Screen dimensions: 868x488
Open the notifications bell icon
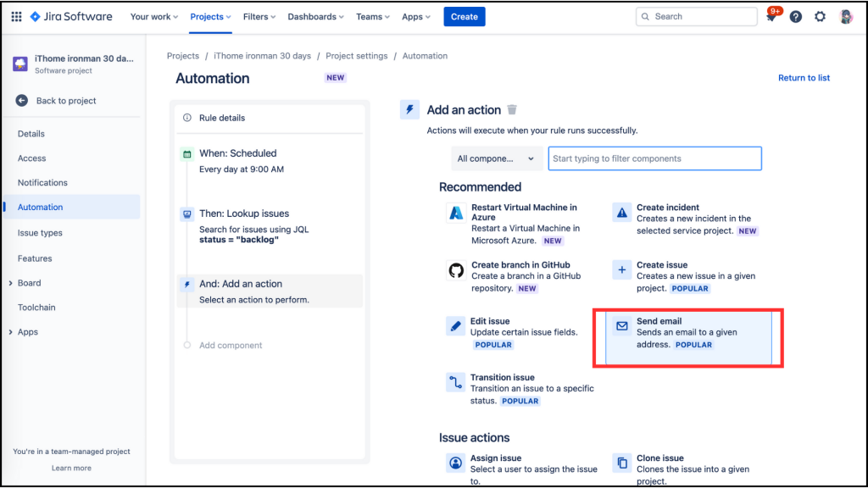(771, 16)
